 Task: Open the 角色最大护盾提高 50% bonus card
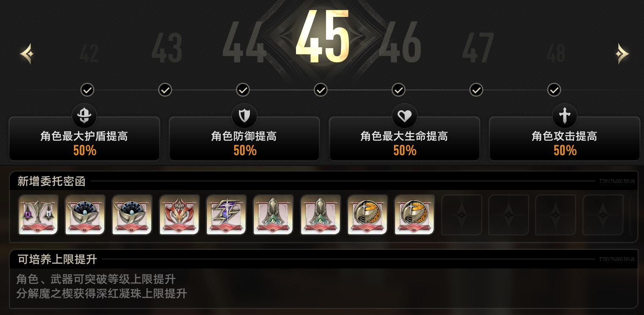click(84, 139)
